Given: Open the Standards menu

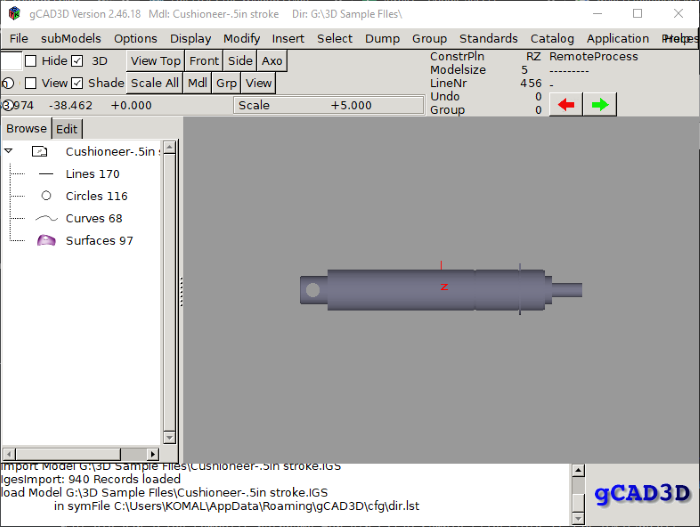Looking at the screenshot, I should point(488,38).
